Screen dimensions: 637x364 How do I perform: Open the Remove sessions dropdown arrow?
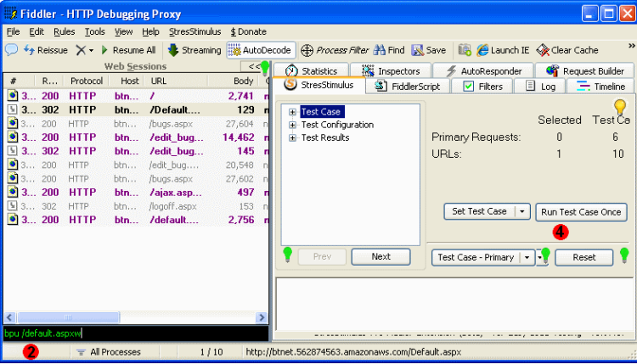pyautogui.click(x=91, y=51)
